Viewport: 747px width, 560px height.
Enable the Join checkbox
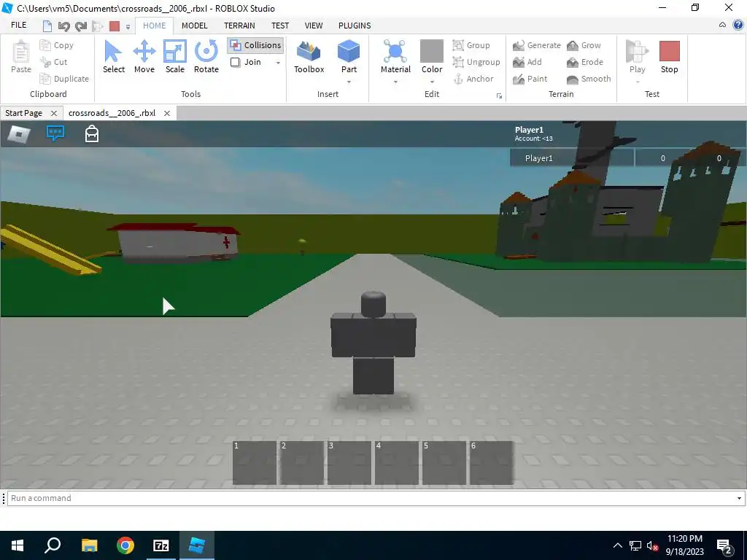point(236,62)
